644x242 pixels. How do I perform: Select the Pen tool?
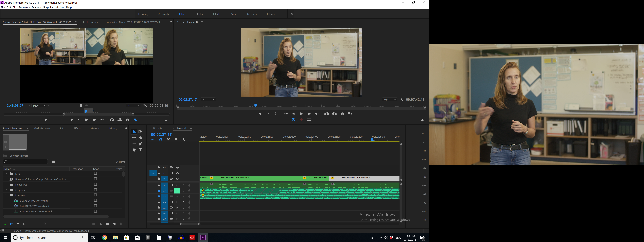(x=141, y=144)
